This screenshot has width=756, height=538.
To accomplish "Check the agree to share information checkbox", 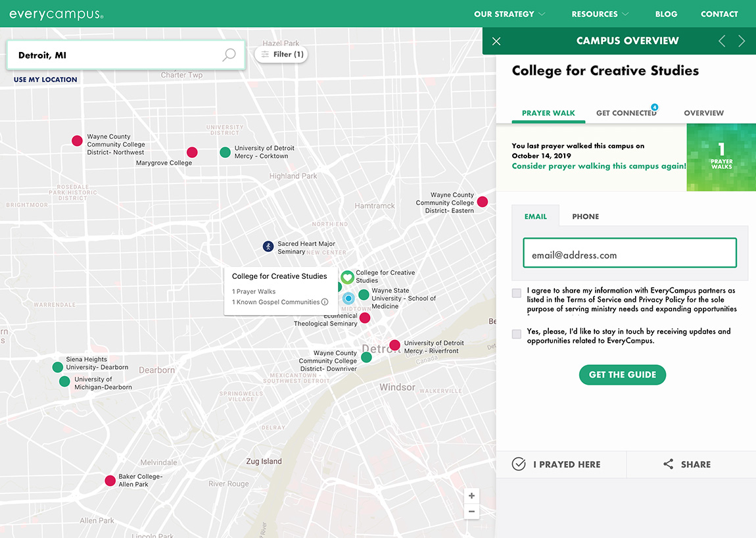I will 516,293.
